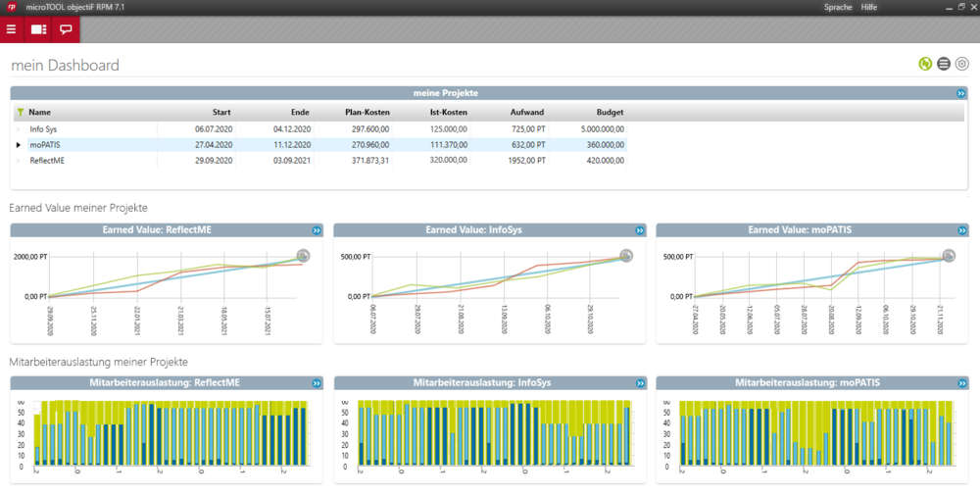Expand the meine Projekte panel arrows
Image resolution: width=980 pixels, height=495 pixels.
961,93
